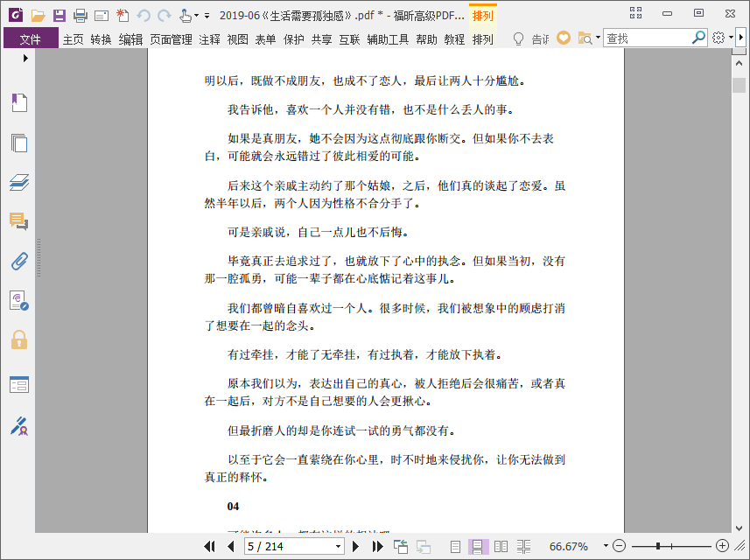This screenshot has width=750, height=560.
Task: Open the zoom percentage dropdown
Action: pyautogui.click(x=606, y=546)
